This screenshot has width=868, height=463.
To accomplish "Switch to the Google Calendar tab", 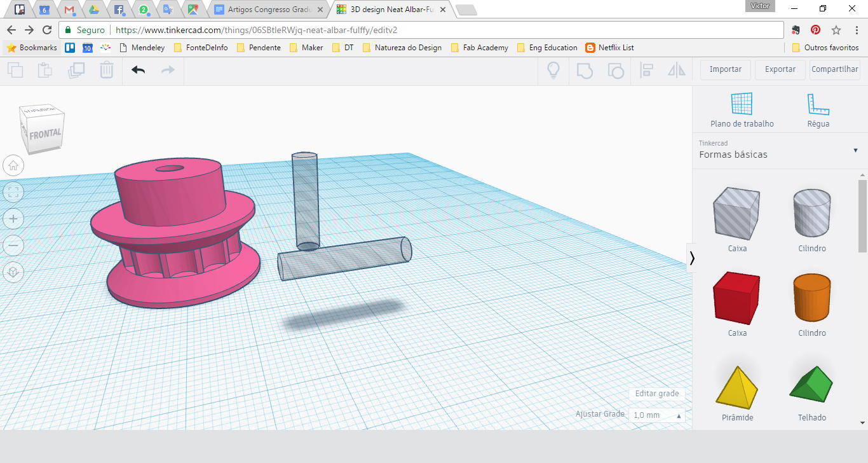I will coord(44,10).
